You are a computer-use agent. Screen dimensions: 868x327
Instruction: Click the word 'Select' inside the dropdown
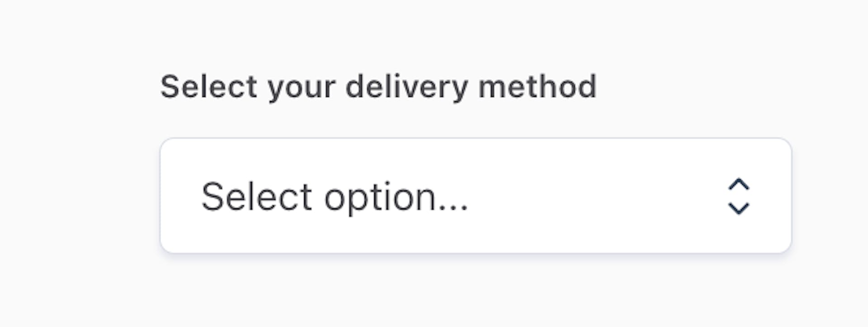(256, 197)
